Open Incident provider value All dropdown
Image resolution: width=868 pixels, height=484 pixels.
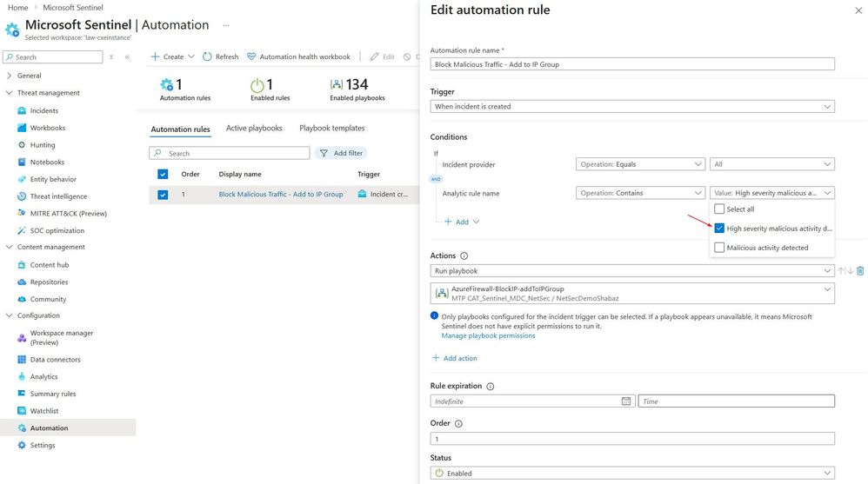772,164
